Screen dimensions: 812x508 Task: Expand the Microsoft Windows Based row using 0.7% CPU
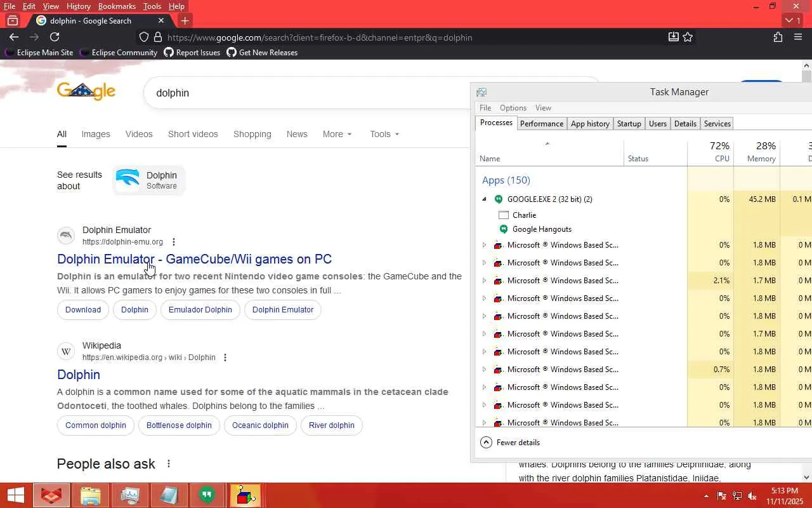[484, 369]
